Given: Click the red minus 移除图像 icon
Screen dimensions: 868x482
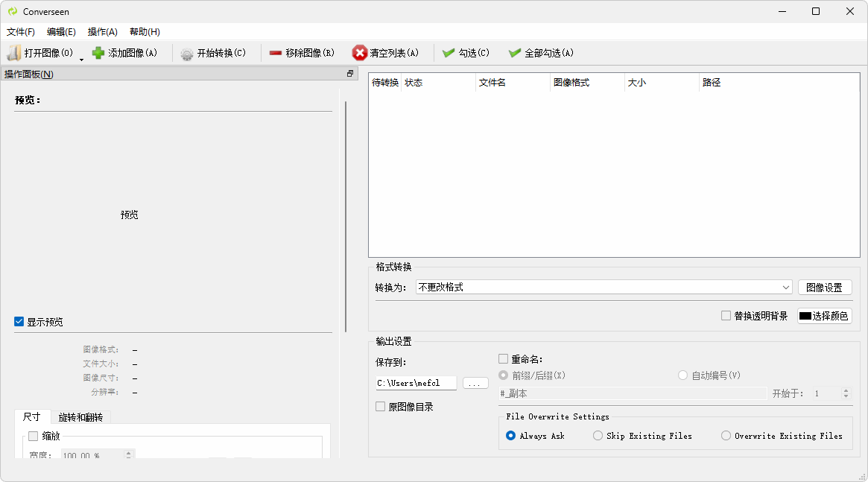Looking at the screenshot, I should pyautogui.click(x=276, y=53).
